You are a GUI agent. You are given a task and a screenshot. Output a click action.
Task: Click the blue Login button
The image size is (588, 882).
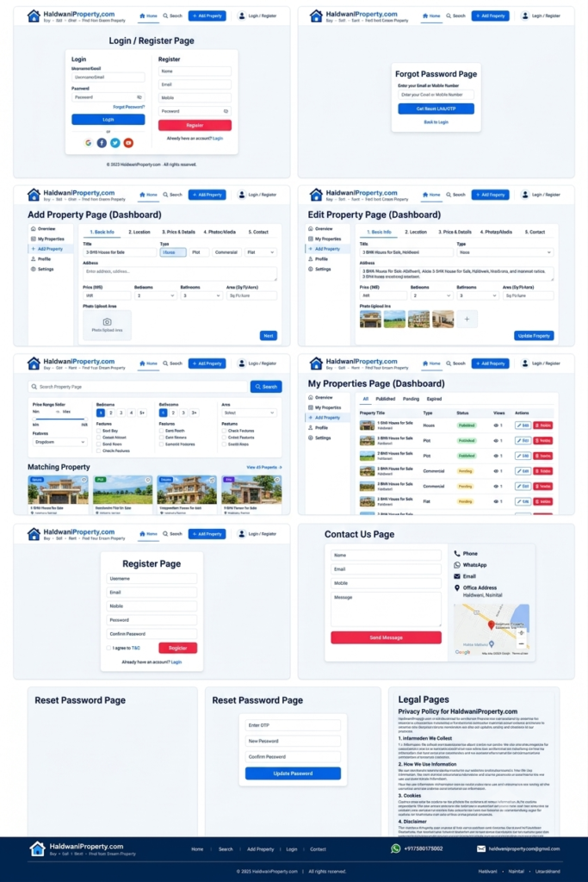coord(108,119)
